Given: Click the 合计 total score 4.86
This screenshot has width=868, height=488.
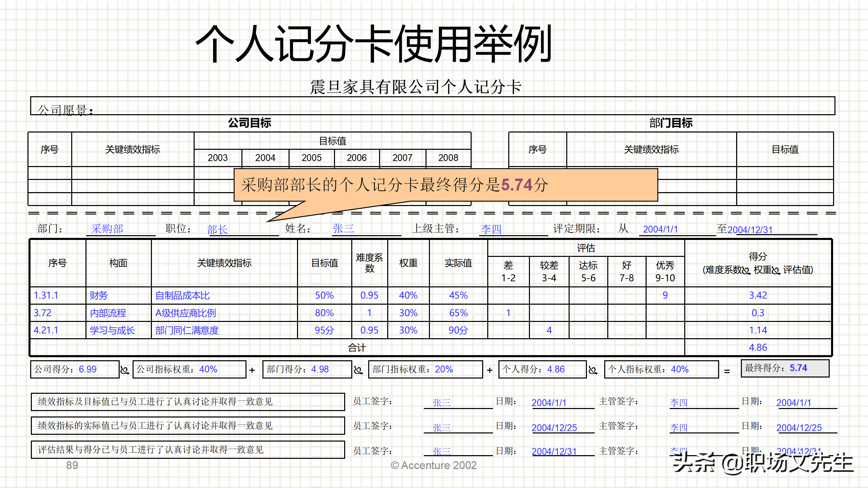Looking at the screenshot, I should [x=758, y=347].
